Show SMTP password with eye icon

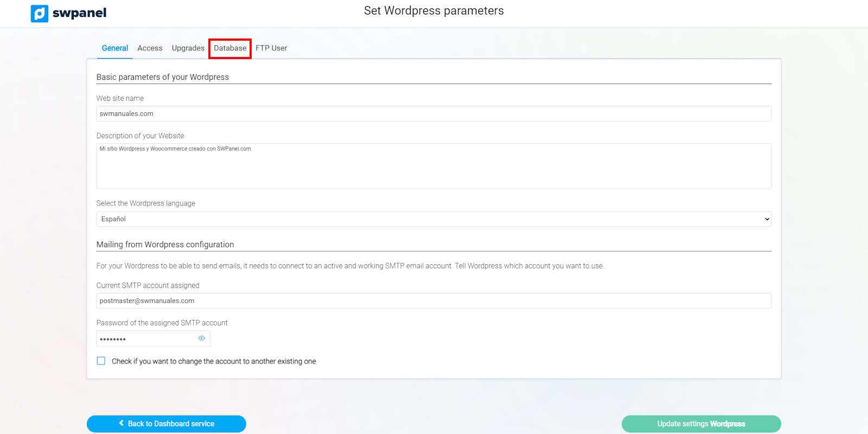201,338
